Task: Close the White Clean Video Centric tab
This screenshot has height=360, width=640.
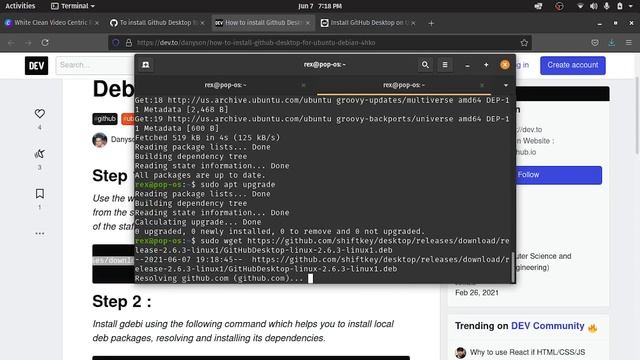Action: point(97,23)
